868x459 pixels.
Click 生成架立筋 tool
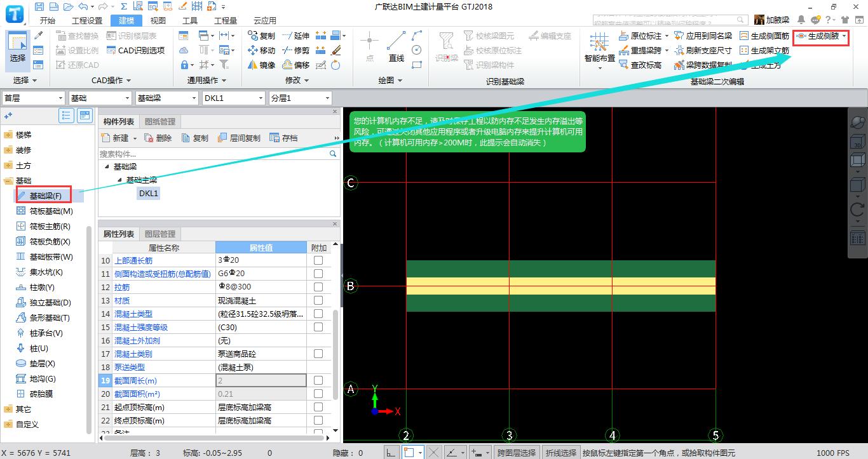click(x=764, y=50)
